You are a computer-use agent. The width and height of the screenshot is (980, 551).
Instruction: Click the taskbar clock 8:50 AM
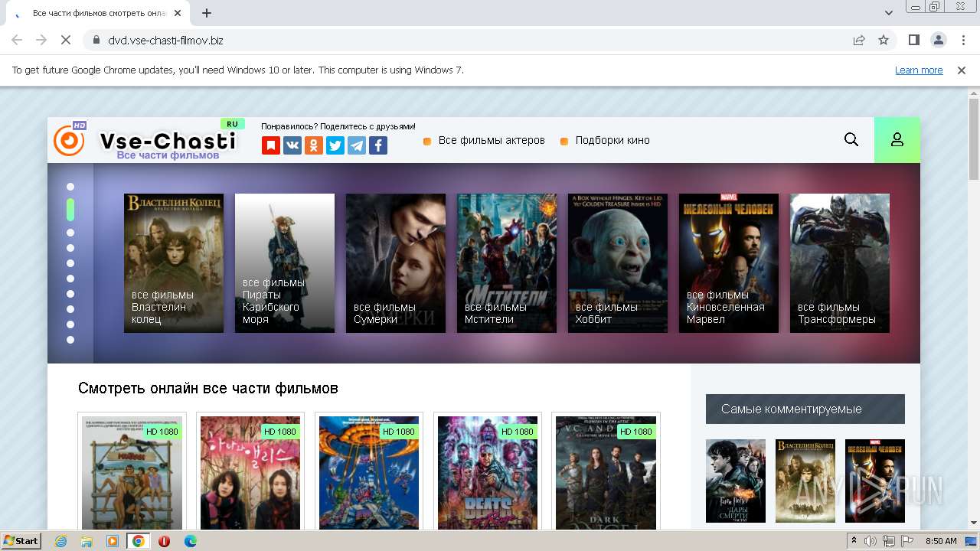[x=941, y=541]
